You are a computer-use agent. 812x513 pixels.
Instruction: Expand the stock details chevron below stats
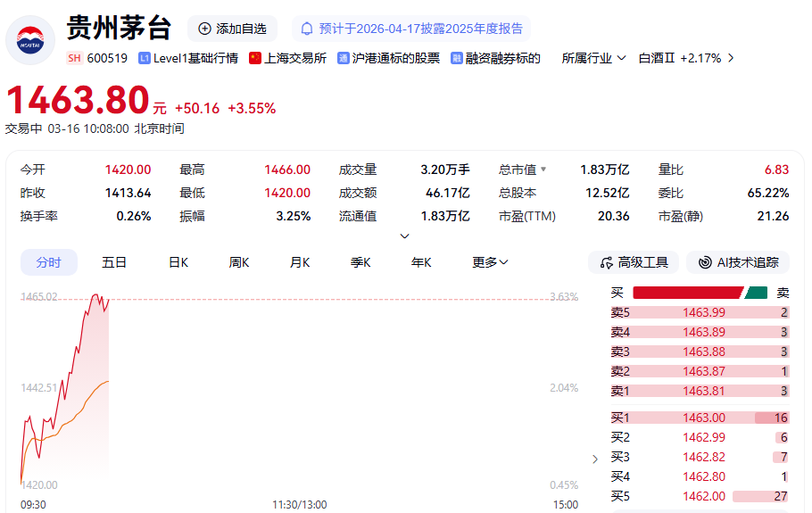pyautogui.click(x=404, y=236)
